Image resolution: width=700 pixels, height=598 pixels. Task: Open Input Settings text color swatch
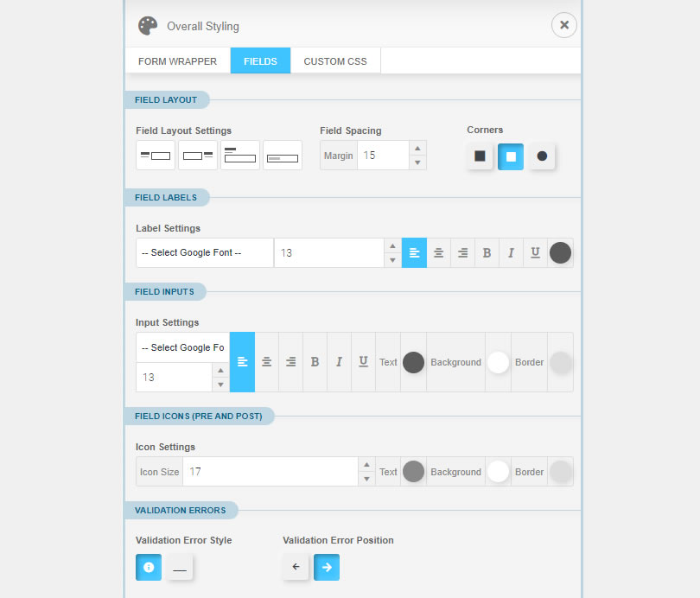coord(413,362)
